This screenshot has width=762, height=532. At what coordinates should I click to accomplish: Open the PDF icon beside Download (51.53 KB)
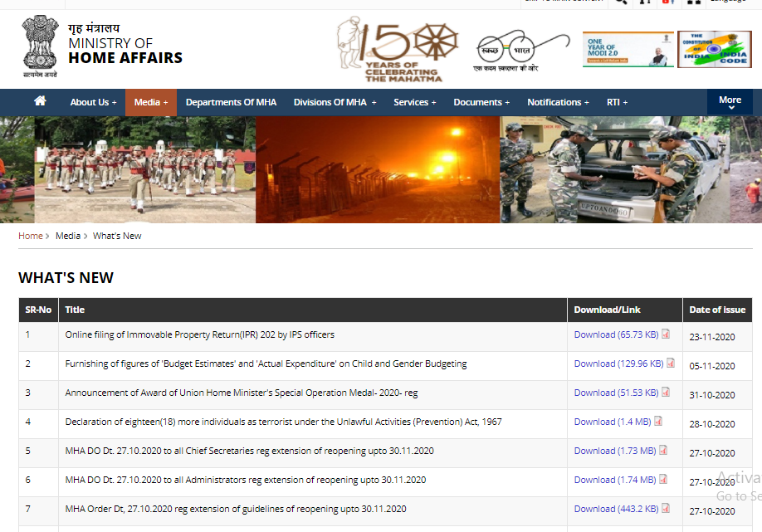tap(666, 393)
